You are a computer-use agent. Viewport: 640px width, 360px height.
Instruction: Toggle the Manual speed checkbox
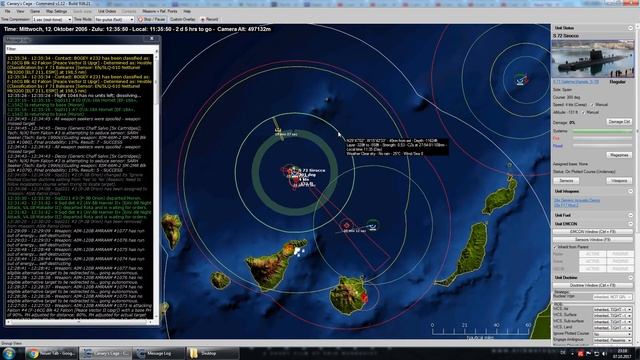[592, 105]
